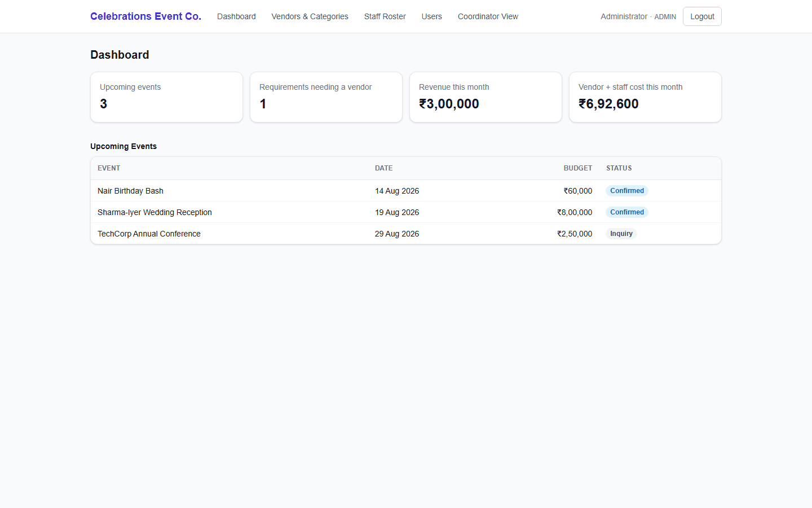The width and height of the screenshot is (812, 508).
Task: Click Confirmed badge for Nair Birthday Bash
Action: (x=627, y=191)
